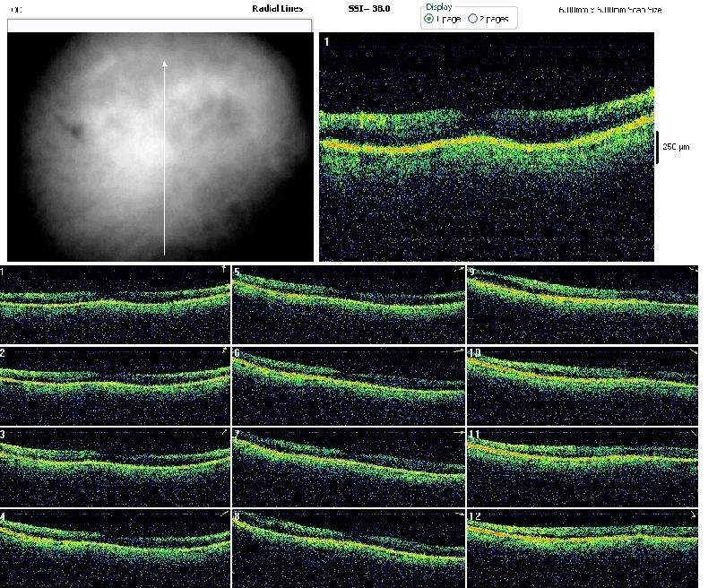This screenshot has width=717, height=588.
Task: Click the 250 µm scale bar
Action: point(657,146)
